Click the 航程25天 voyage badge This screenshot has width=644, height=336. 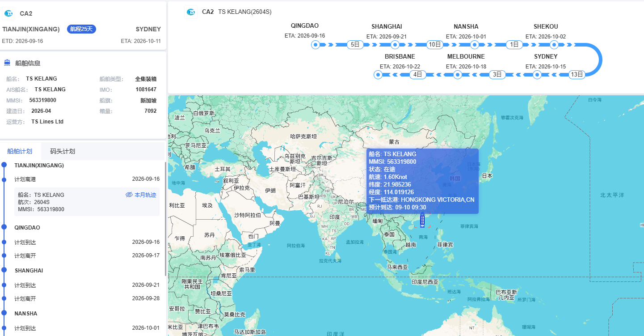(82, 29)
